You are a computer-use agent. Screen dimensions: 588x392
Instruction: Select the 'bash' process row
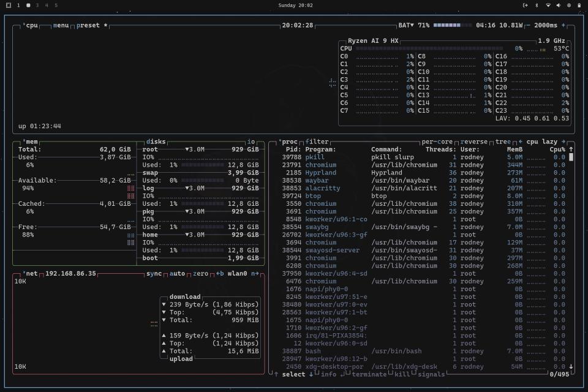[x=423, y=351]
